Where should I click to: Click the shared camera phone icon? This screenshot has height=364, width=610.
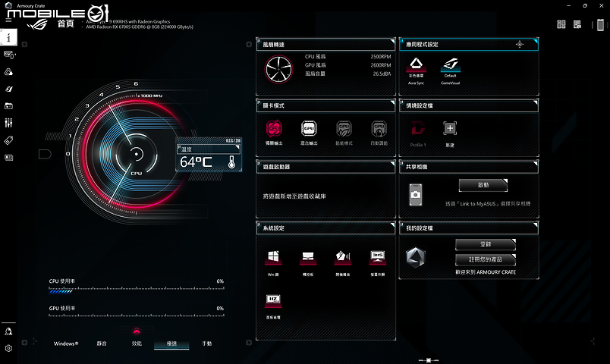416,194
